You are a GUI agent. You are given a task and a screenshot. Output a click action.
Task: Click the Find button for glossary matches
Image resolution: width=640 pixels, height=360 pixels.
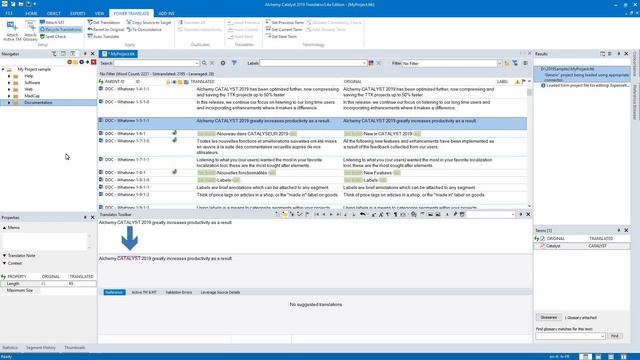(x=614, y=336)
